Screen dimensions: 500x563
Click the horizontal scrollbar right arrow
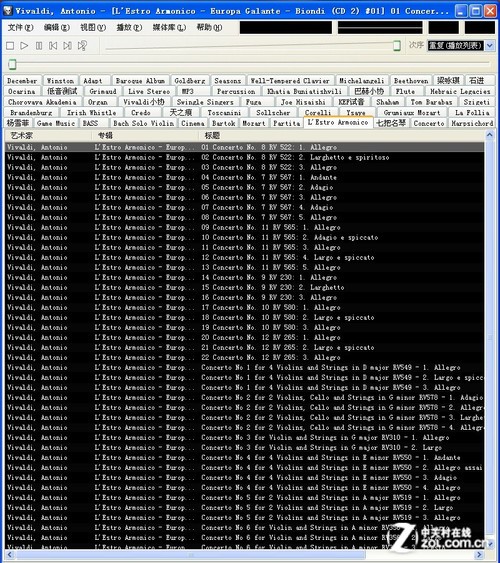coord(479,554)
